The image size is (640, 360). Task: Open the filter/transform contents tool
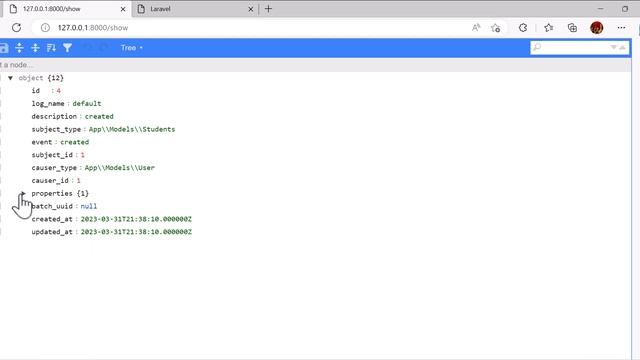pyautogui.click(x=67, y=48)
